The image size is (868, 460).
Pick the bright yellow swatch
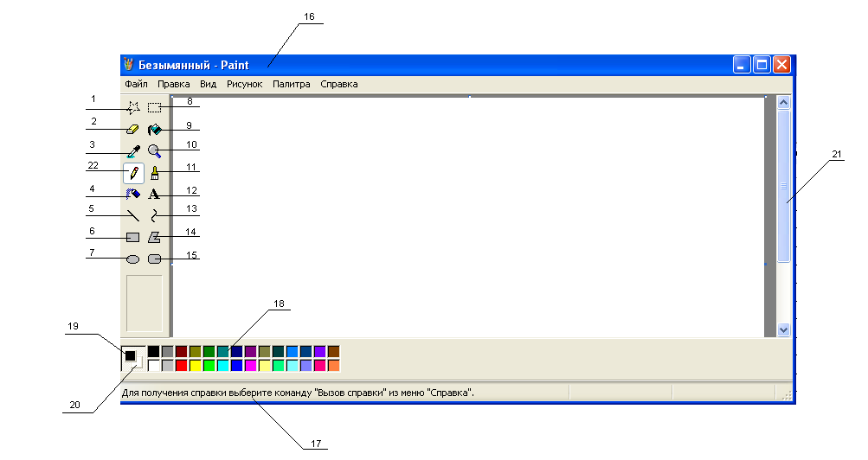pyautogui.click(x=195, y=366)
